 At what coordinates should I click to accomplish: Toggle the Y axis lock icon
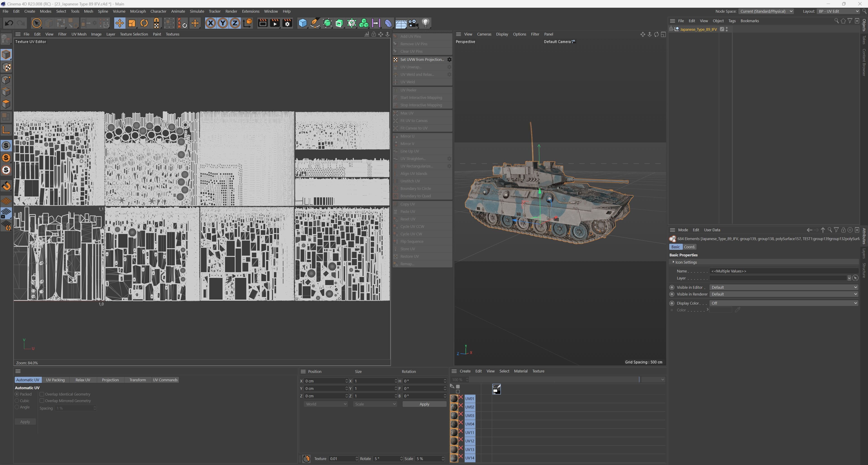[223, 23]
